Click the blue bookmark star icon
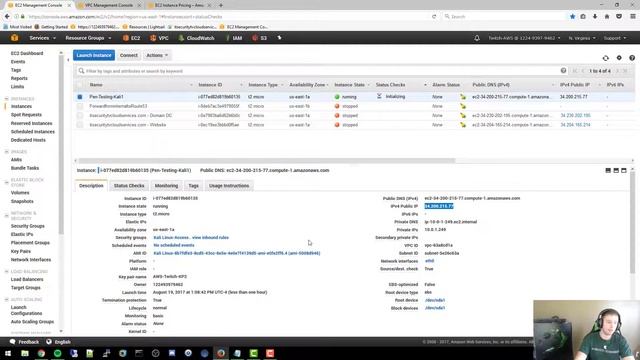The width and height of the screenshot is (640, 360). tap(572, 16)
